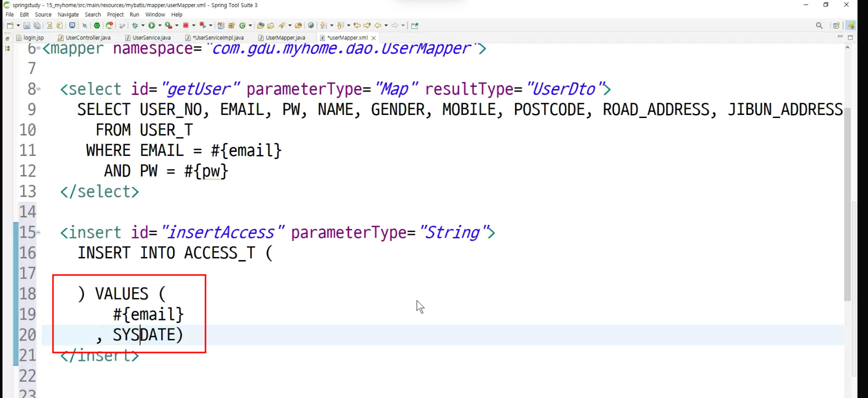This screenshot has width=868, height=398.
Task: Click the Open Task folder icon
Action: pos(270,25)
